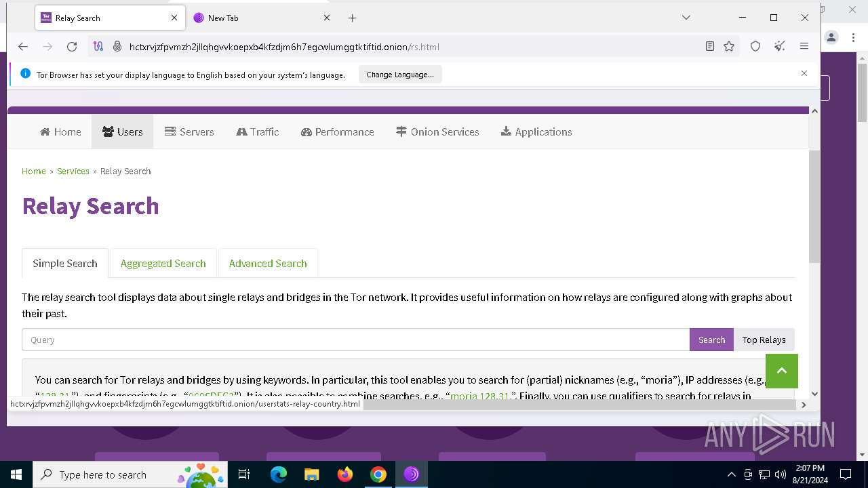
Task: Switch to the New Tab tab
Action: click(261, 18)
